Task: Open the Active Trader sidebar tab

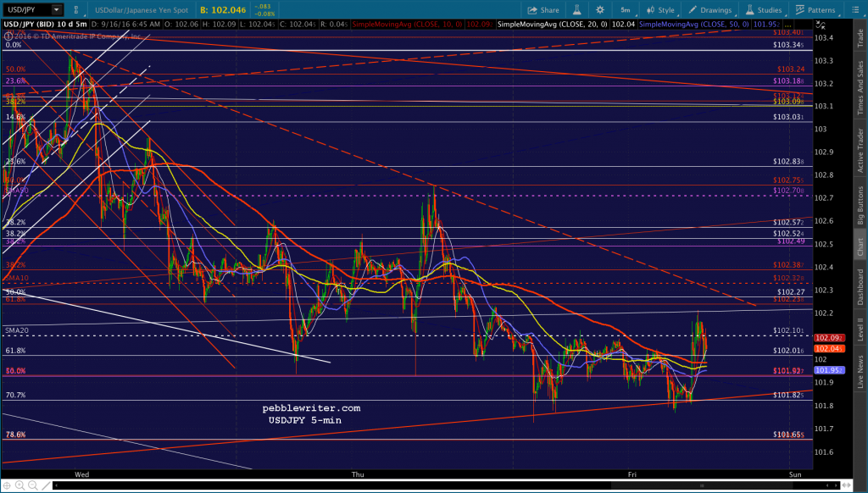Action: [860, 150]
